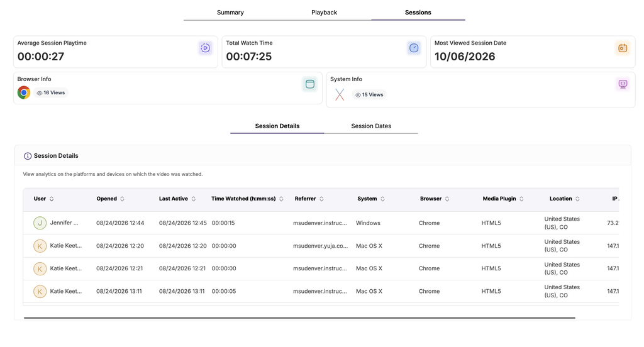Click Time Watched value 00:00:05
Screen dimensions: 644x347
(x=224, y=292)
